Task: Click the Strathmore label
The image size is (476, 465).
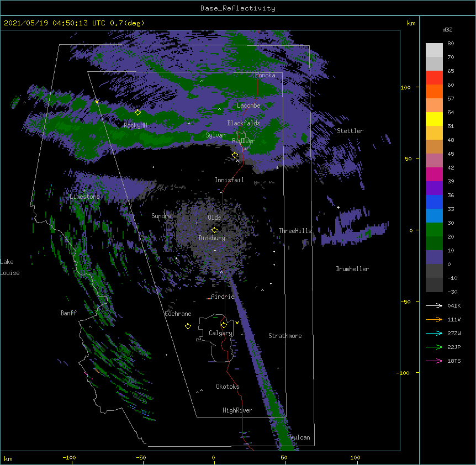Action: 285,336
